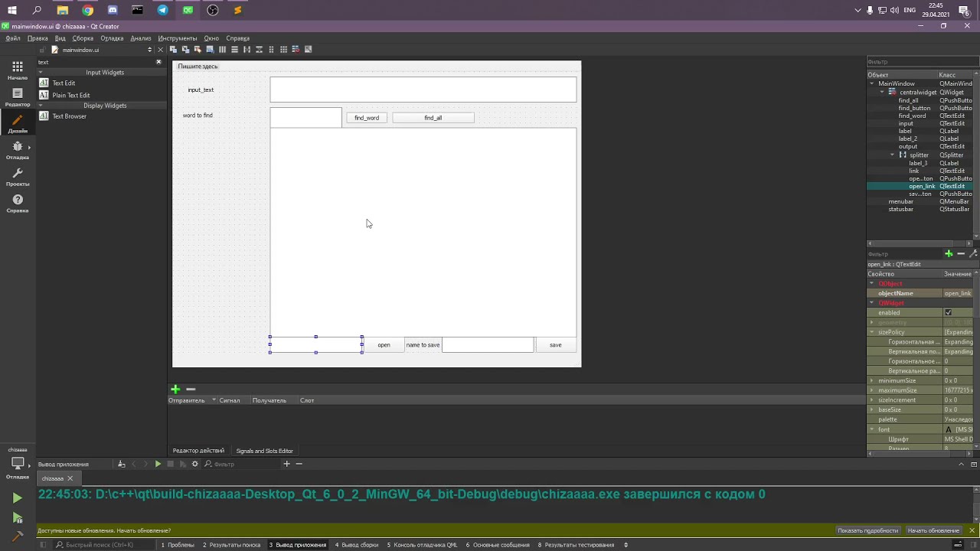Image resolution: width=980 pixels, height=551 pixels.
Task: Click the green plus in signals editor
Action: [175, 389]
